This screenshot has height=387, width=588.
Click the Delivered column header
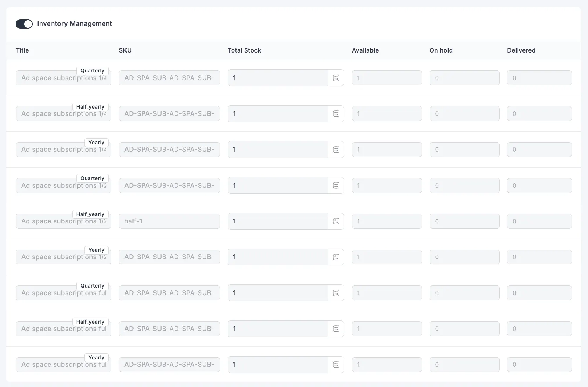(521, 50)
